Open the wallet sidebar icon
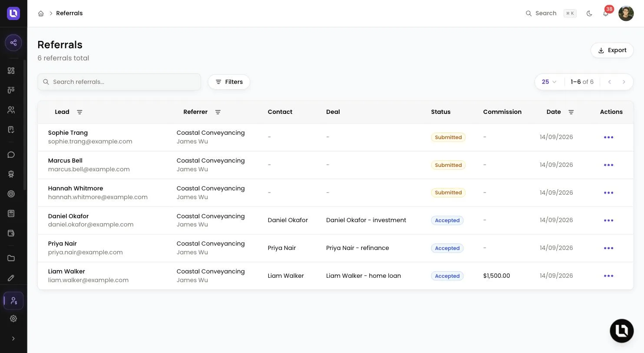644x353 pixels. 11,233
